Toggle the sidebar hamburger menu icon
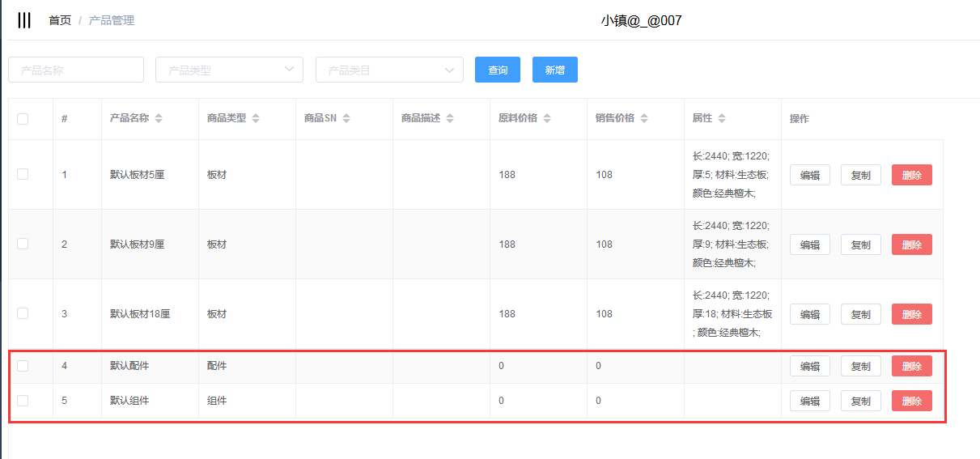 [x=24, y=20]
